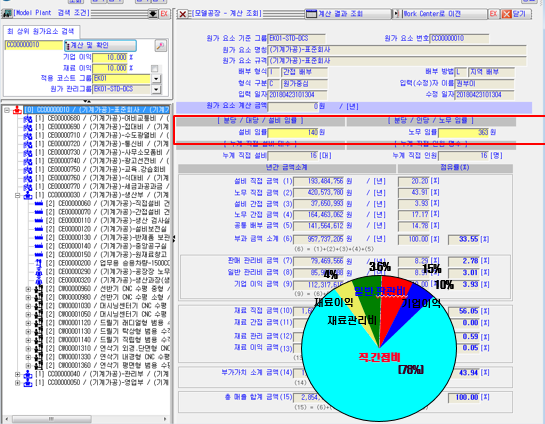Click the machine icon of CW00000960
545x424 pixels.
39,289
